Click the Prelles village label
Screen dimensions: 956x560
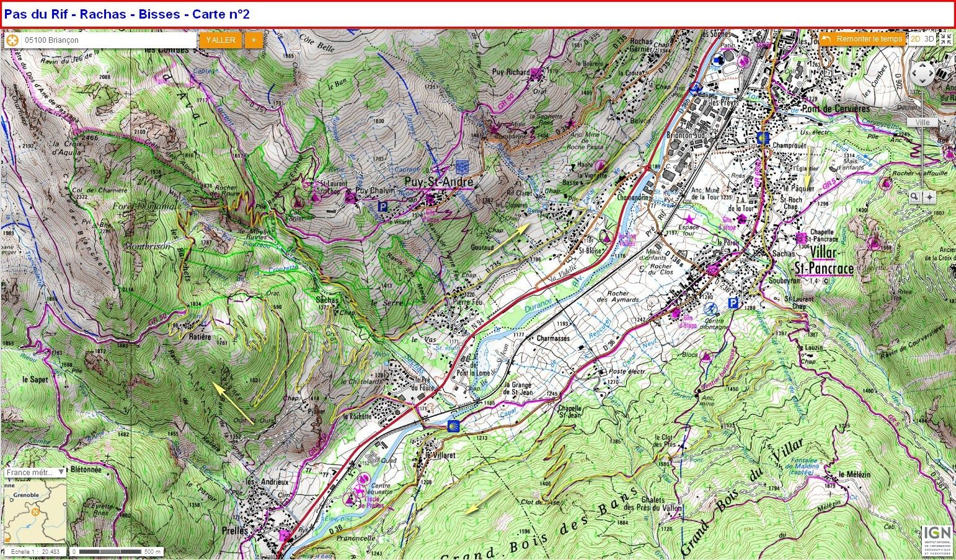[x=234, y=531]
